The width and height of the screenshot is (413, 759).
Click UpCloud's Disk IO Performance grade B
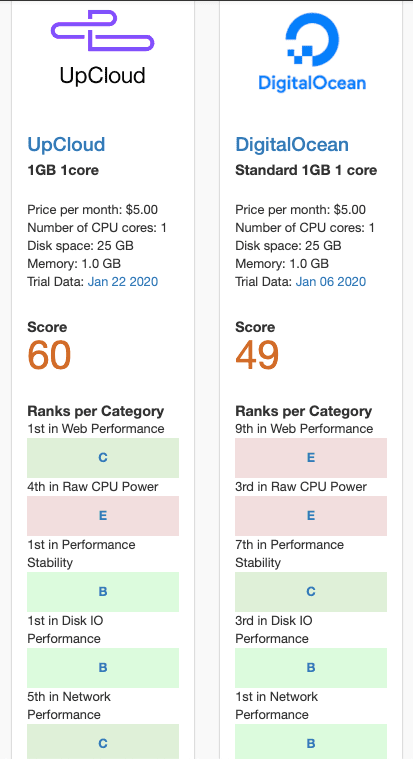(103, 668)
